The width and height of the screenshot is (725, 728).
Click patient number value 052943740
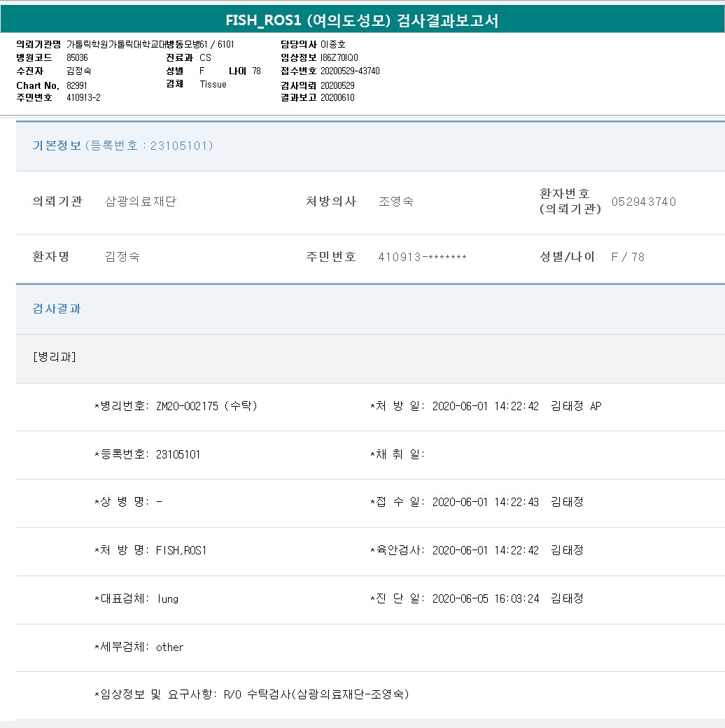pos(643,202)
